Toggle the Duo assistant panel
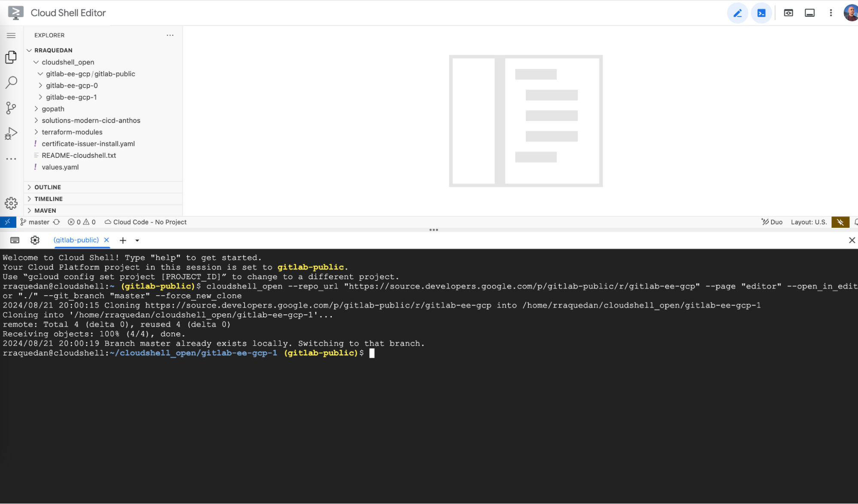The height and width of the screenshot is (504, 858). [771, 221]
